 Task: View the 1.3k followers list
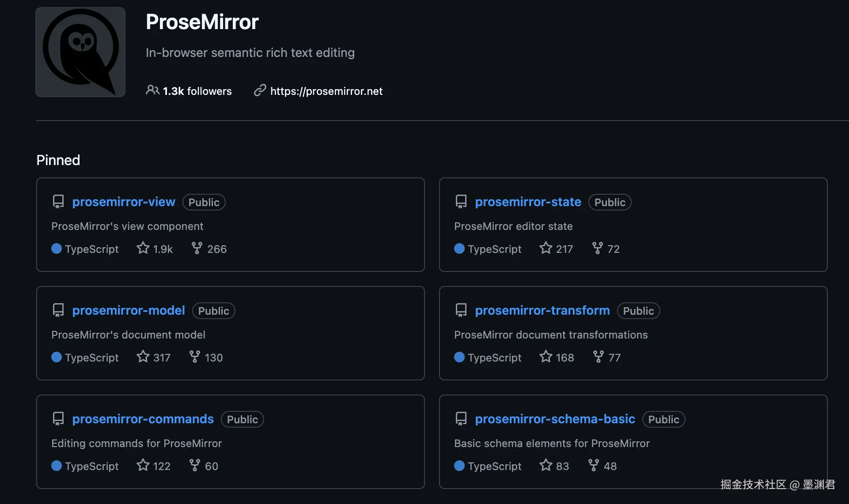coord(197,91)
